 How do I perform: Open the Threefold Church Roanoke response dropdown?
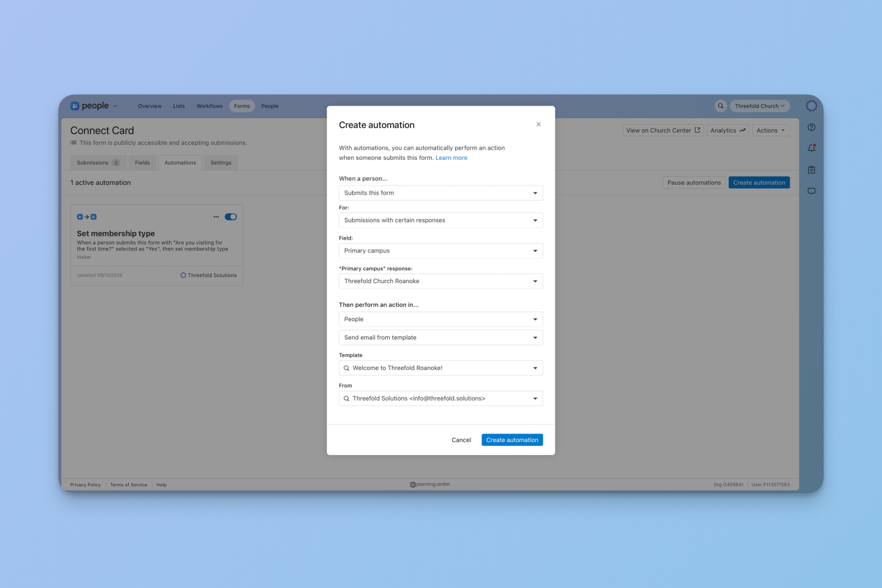(441, 281)
